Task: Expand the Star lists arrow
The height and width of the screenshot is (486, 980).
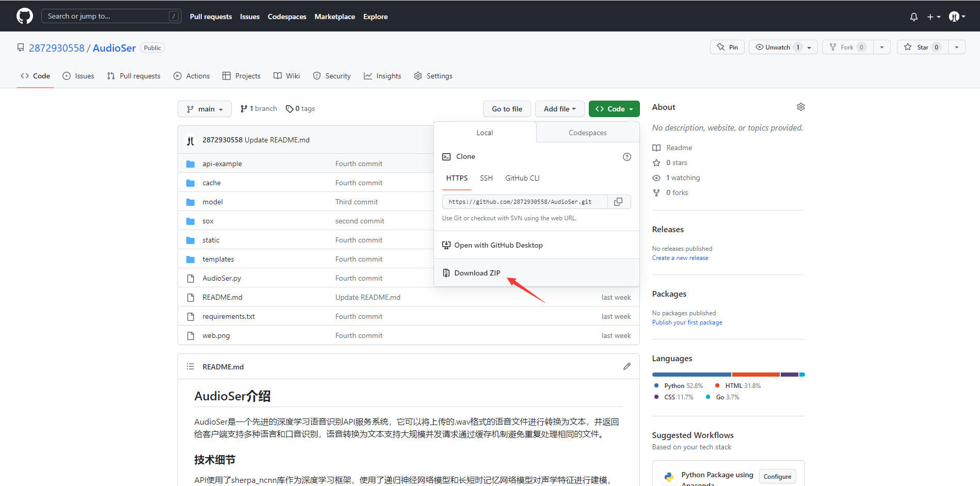Action: (x=957, y=47)
